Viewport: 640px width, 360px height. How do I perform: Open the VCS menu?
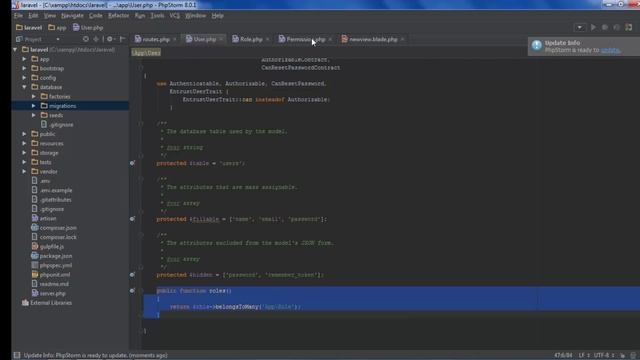(174, 16)
